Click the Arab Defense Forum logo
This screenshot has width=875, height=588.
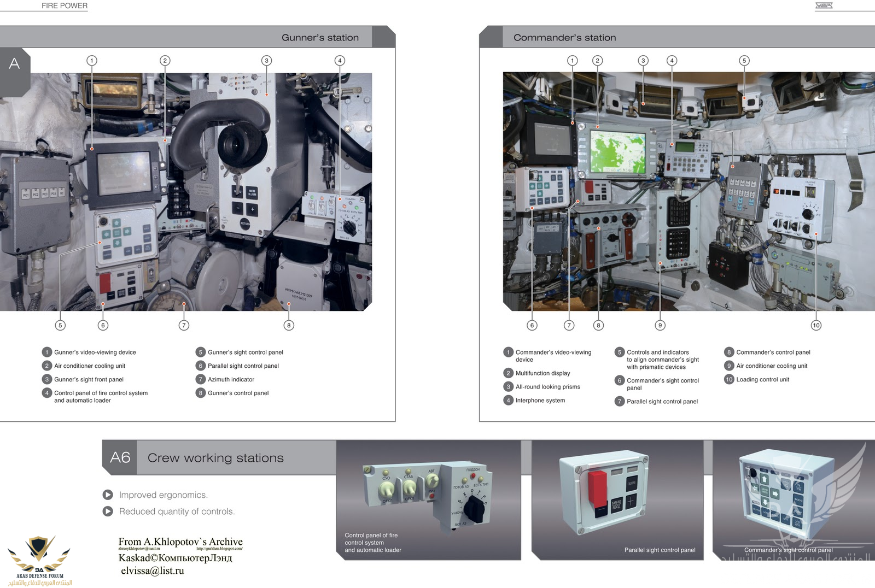click(39, 560)
